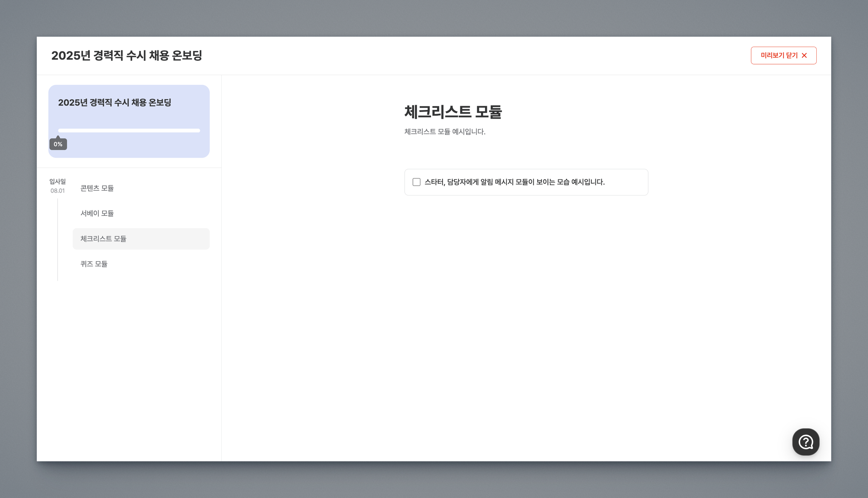
Task: Select 서베이 모듈 in the sidebar
Action: point(97,213)
